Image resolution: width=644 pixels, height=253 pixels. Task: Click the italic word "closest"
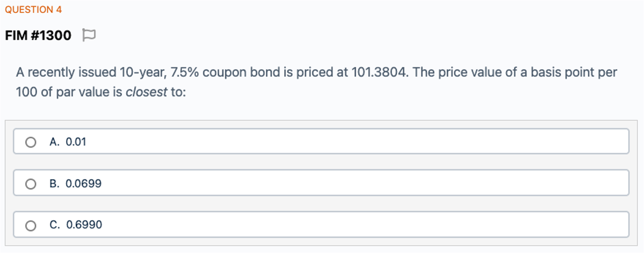(146, 92)
